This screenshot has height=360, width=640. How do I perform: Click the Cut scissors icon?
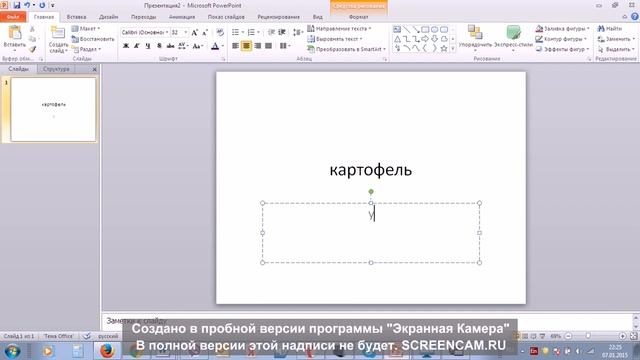[32, 29]
